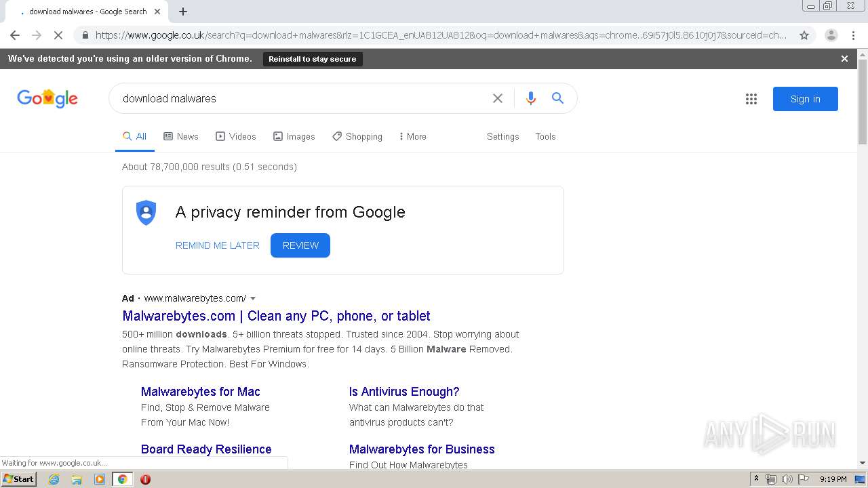Click the REVIEW privacy button
The height and width of the screenshot is (488, 868).
tap(300, 245)
